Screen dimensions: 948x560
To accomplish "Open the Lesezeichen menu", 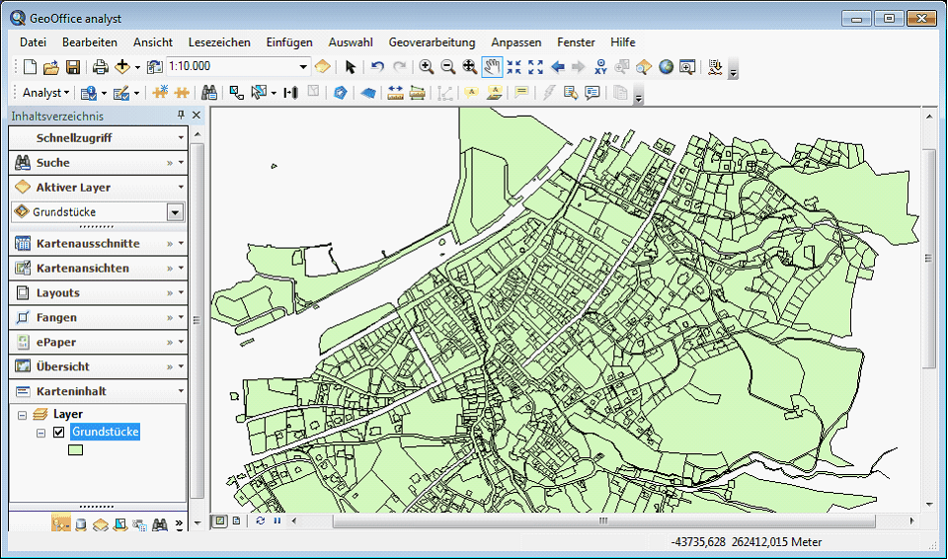I will (219, 42).
